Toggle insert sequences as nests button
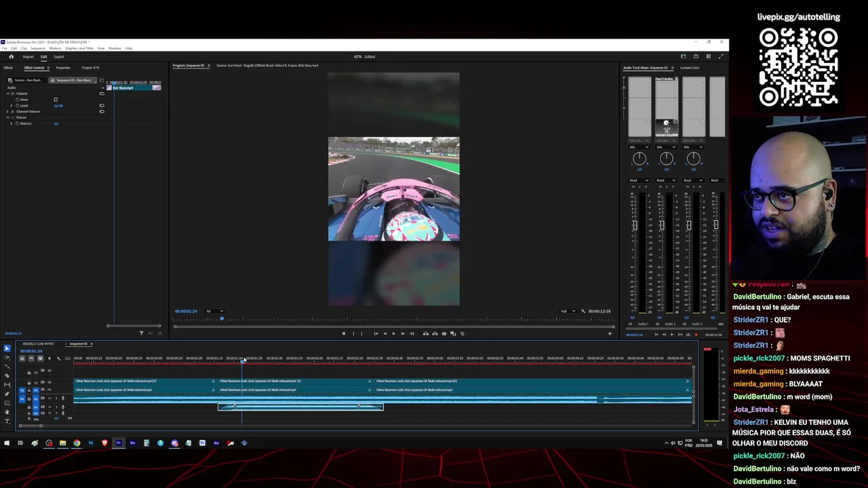The image size is (868, 488). point(22,359)
